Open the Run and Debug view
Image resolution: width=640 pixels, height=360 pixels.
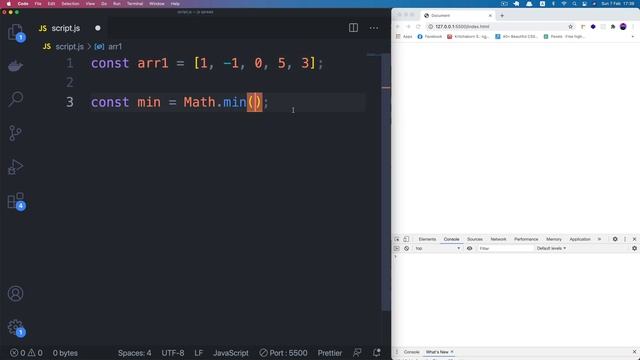16,167
